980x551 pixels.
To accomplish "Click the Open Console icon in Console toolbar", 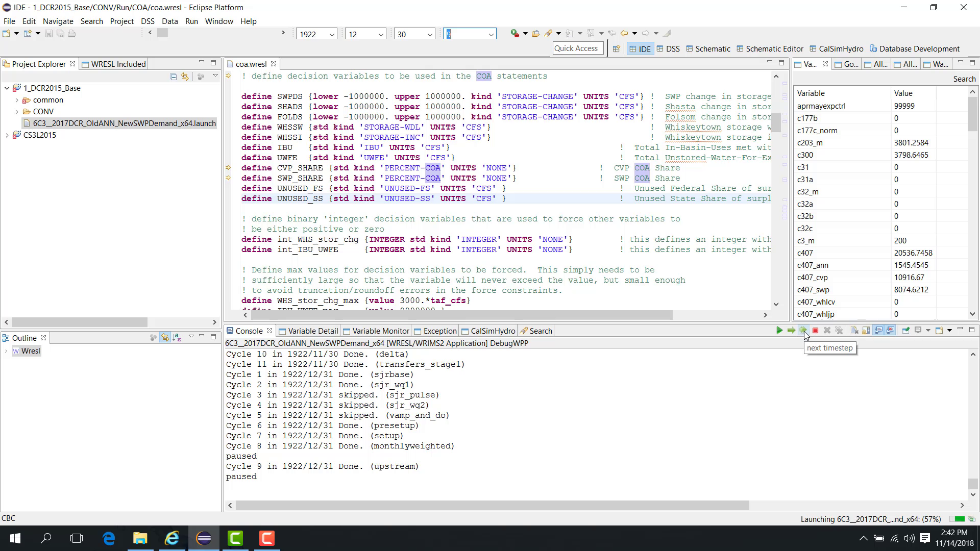I will click(939, 330).
